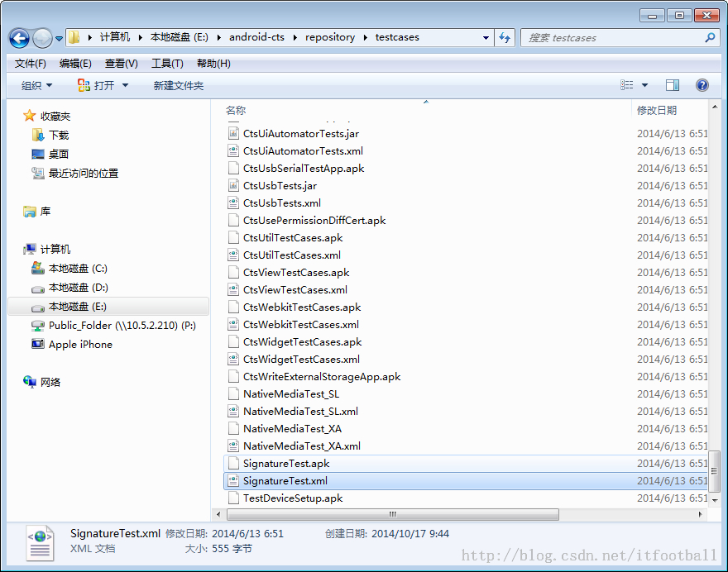
Task: Open the 工具(T) menu
Action: 167,64
